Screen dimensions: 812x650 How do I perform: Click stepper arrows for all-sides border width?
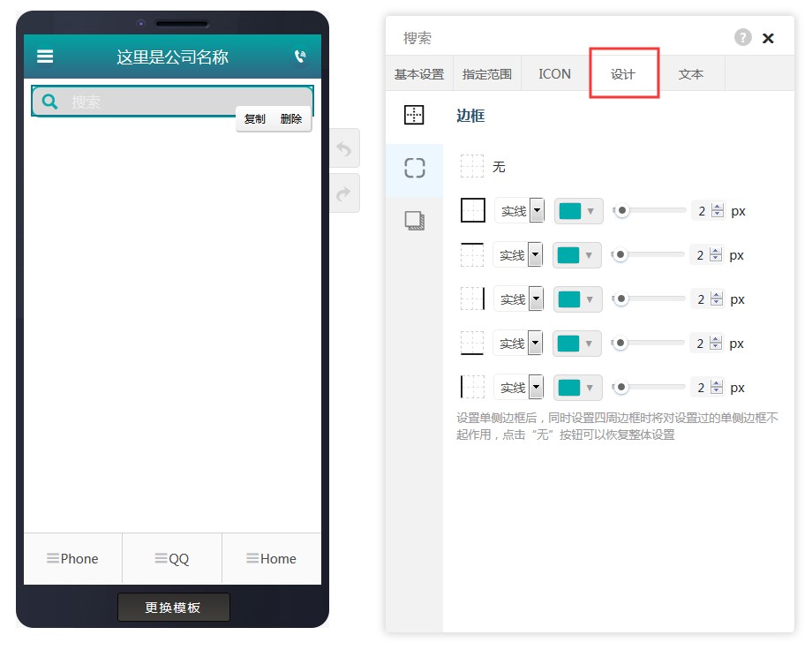pyautogui.click(x=718, y=210)
